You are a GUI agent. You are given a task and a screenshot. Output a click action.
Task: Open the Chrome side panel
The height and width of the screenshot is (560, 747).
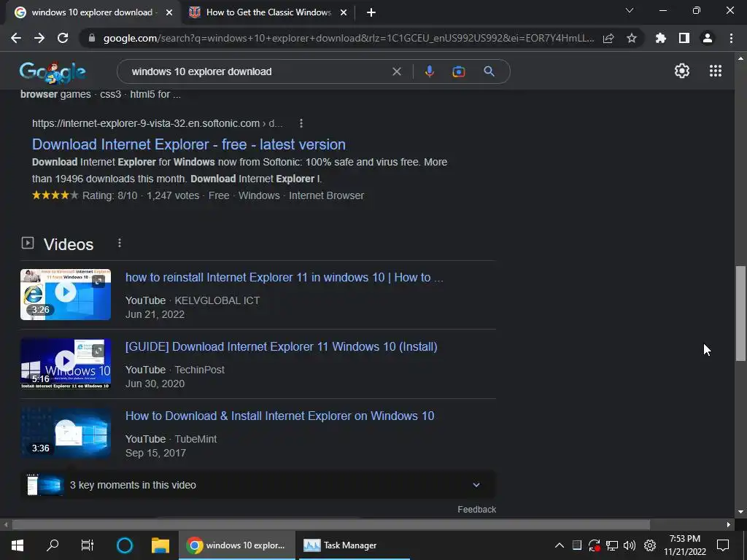[684, 38]
